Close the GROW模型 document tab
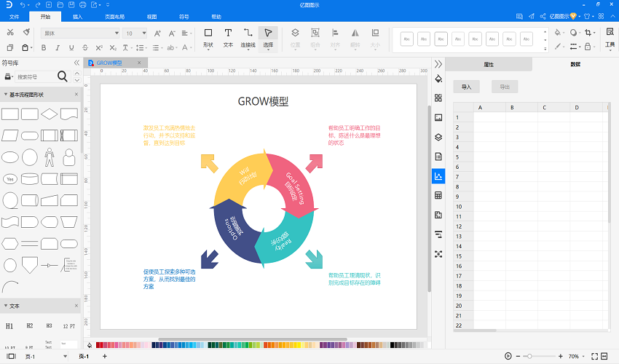Image resolution: width=619 pixels, height=364 pixels. (x=139, y=63)
